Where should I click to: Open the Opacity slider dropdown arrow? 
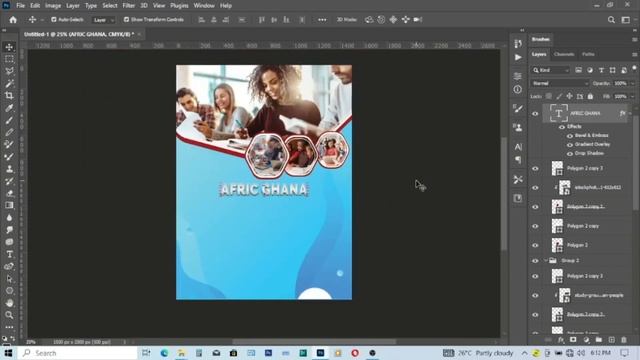(633, 83)
